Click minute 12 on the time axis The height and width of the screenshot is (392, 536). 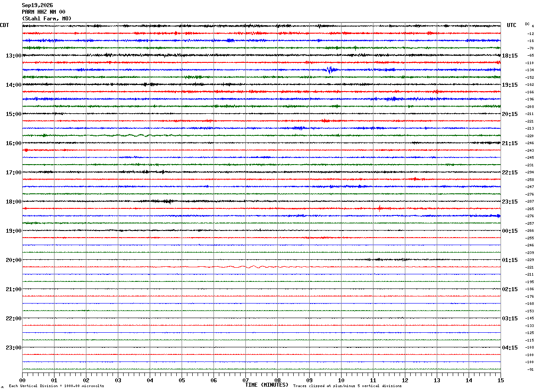(405, 380)
